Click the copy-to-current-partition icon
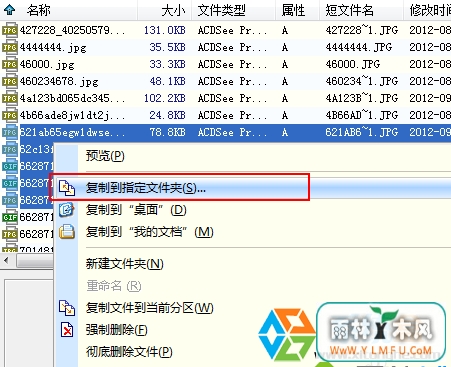The height and width of the screenshot is (367, 451). coord(67,308)
